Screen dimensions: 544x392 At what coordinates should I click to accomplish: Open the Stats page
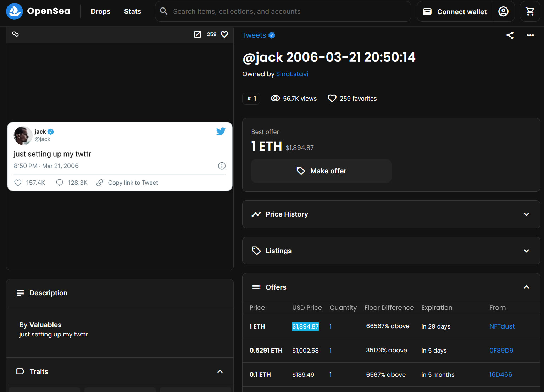coord(133,11)
